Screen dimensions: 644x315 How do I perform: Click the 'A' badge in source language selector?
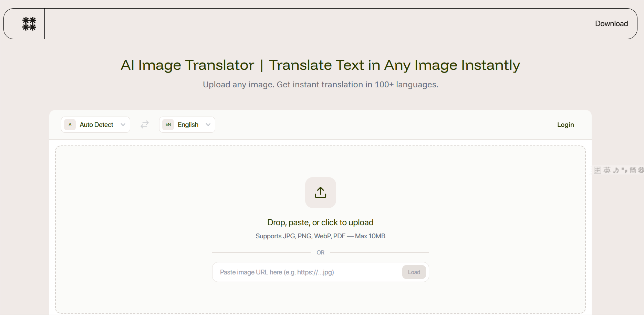pyautogui.click(x=70, y=124)
